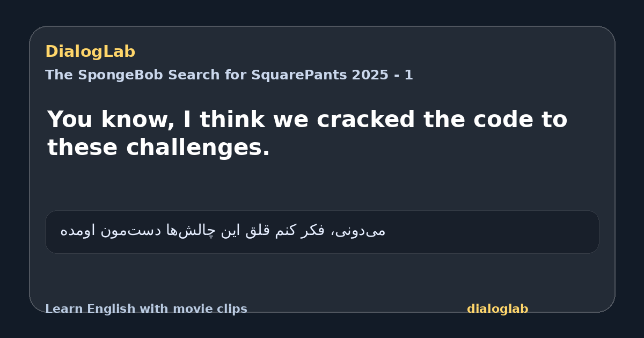Select the word "cracked" in the sentence

point(366,120)
